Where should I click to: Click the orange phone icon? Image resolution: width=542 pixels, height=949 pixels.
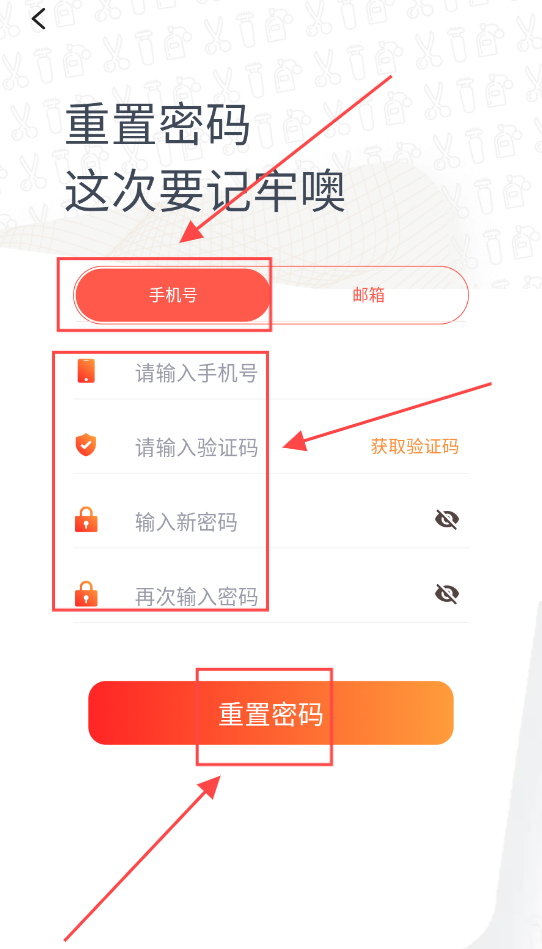87,371
